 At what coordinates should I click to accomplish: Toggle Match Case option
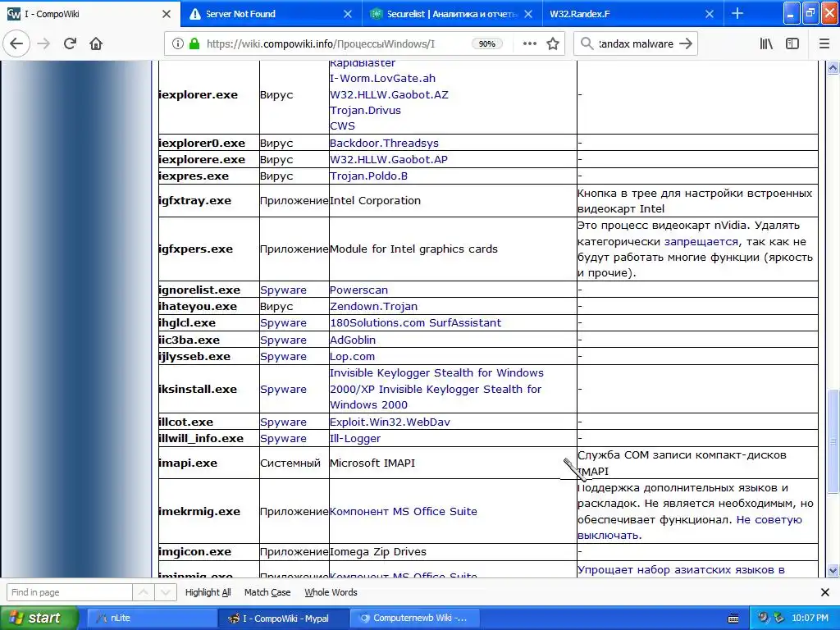267,592
